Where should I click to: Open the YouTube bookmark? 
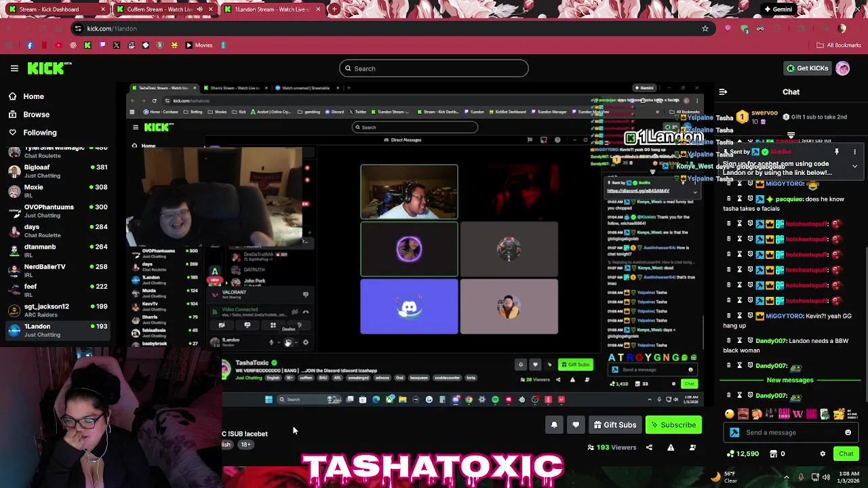pyautogui.click(x=58, y=45)
